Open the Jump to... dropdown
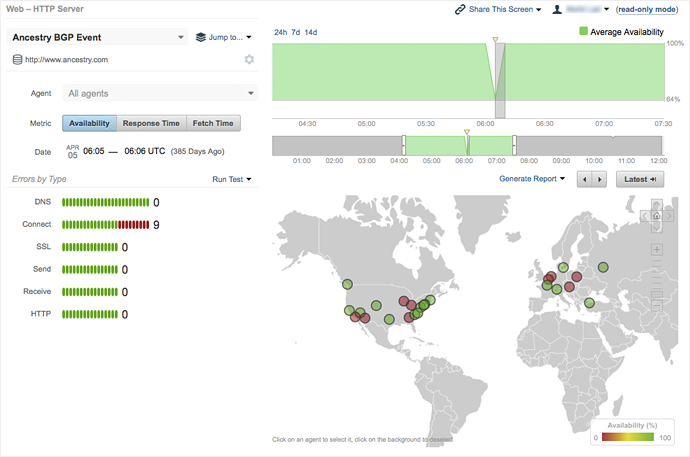The height and width of the screenshot is (457, 690). (x=224, y=37)
